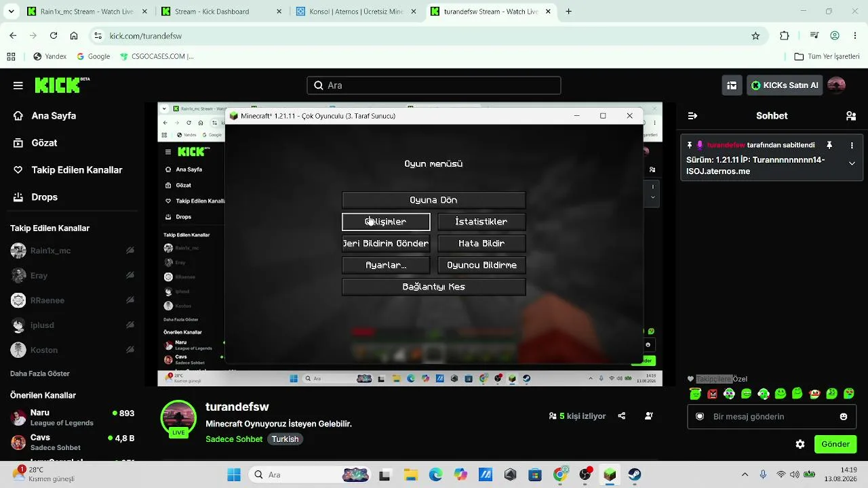Open Tüm Yer İşaretleri folder
Image resolution: width=868 pixels, height=488 pixels.
827,56
